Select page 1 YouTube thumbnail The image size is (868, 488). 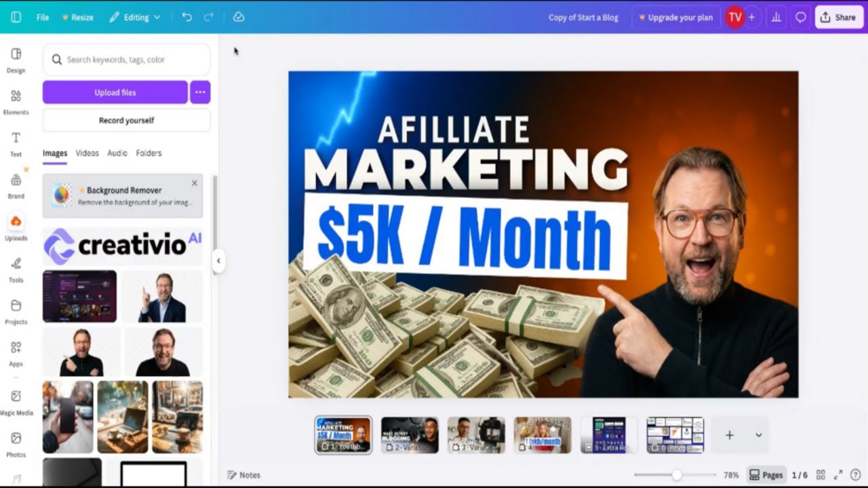point(343,435)
